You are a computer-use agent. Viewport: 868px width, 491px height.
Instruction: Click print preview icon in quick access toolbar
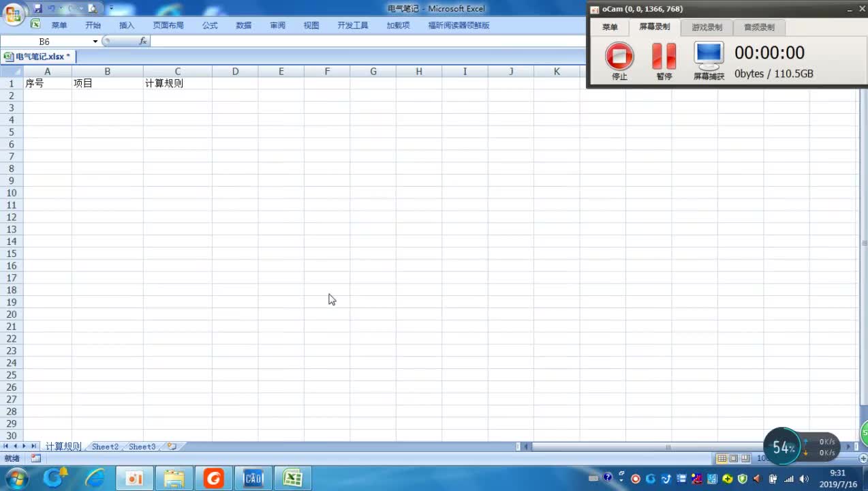pos(93,9)
